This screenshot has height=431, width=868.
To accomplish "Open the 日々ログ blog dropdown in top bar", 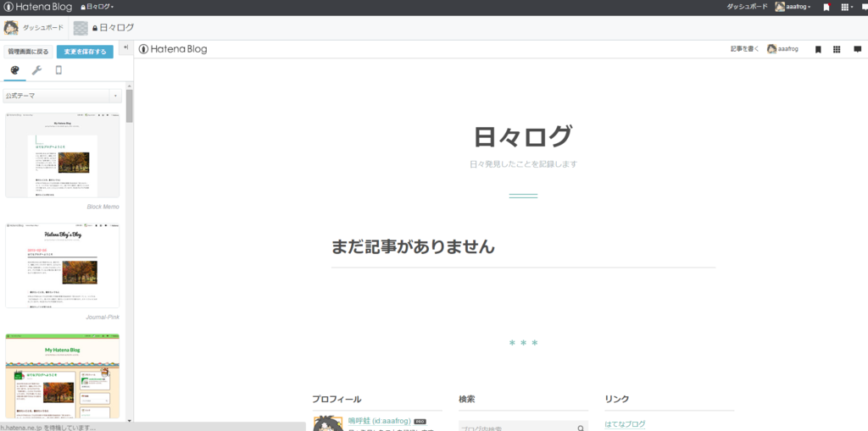I will 97,7.
